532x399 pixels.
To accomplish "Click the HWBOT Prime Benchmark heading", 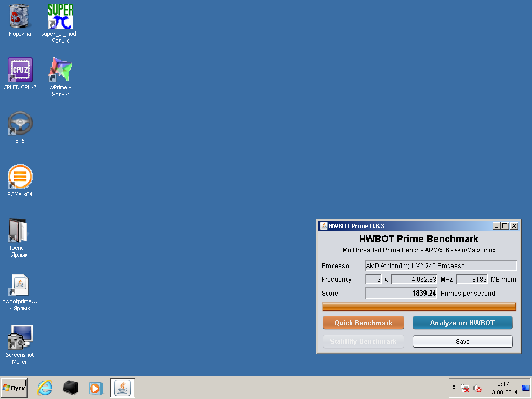I will (x=419, y=239).
